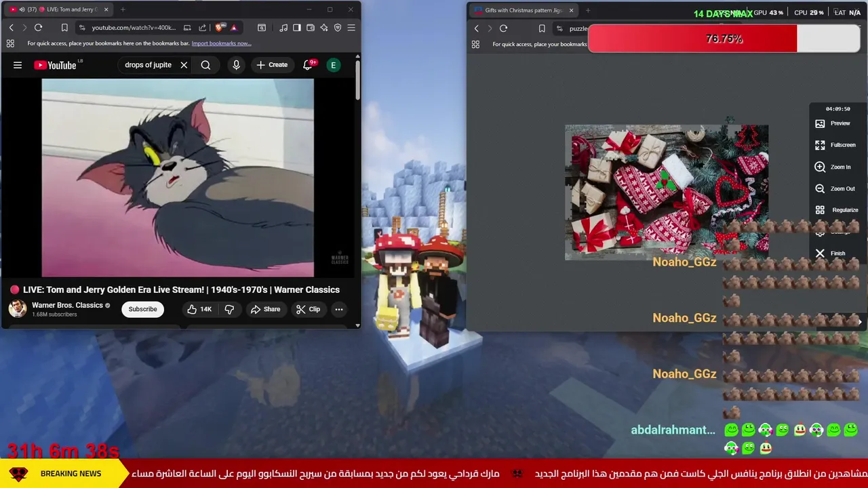Run the YouTube search with magnifier button
Viewport: 868px width, 488px height.
205,65
